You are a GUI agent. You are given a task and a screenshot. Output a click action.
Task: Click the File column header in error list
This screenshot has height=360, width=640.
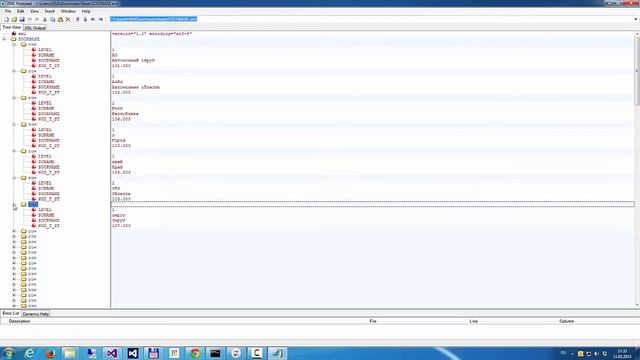tap(373, 321)
